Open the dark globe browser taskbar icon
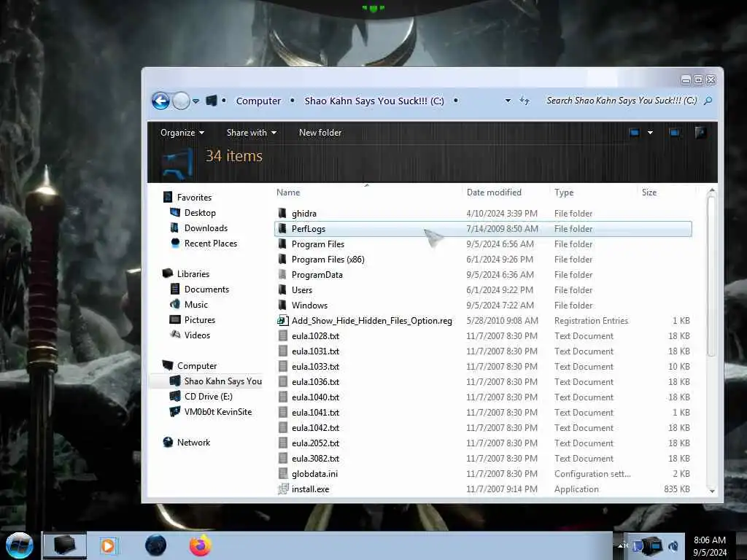This screenshot has height=560, width=747. [x=156, y=545]
